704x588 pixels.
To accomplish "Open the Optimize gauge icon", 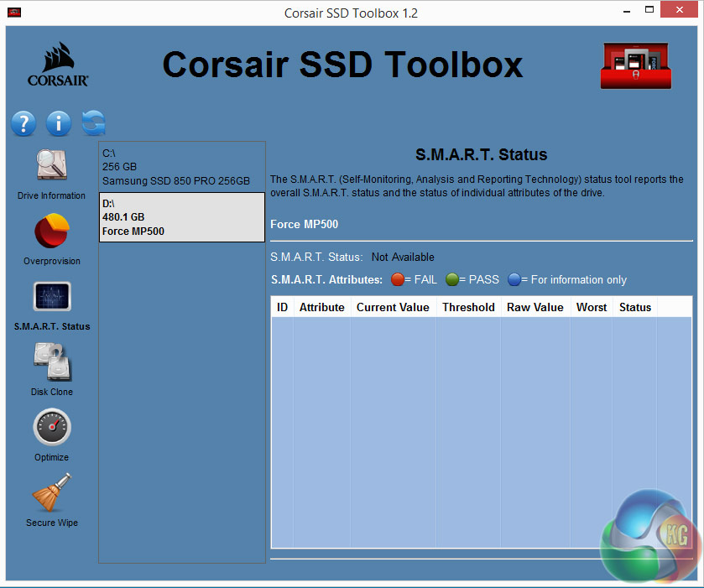I will (x=51, y=429).
